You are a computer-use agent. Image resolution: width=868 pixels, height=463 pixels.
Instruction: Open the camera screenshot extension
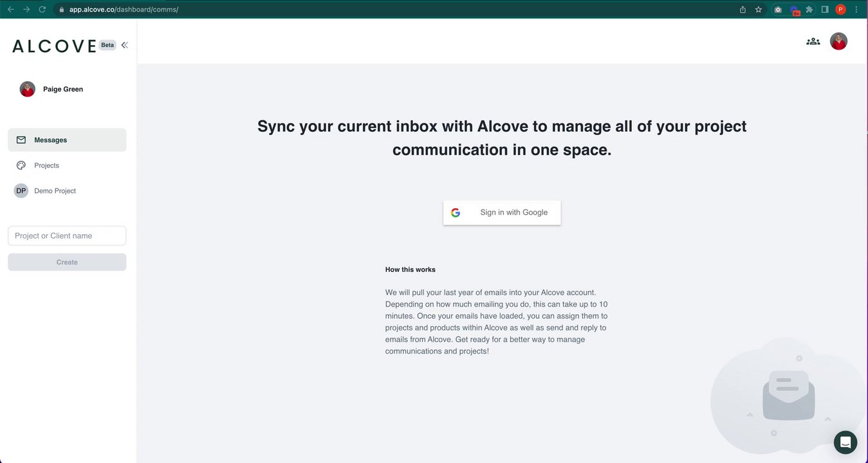[x=778, y=10]
